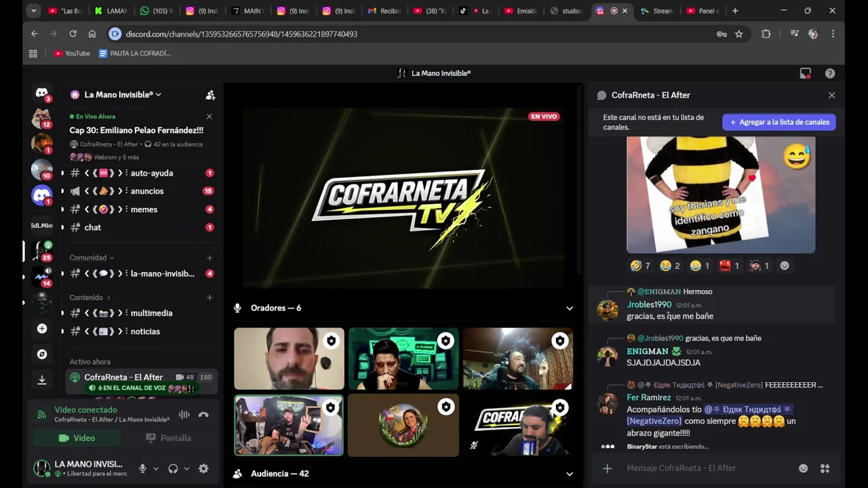Create channel in Comunidad category
The image size is (868, 488).
point(210,258)
